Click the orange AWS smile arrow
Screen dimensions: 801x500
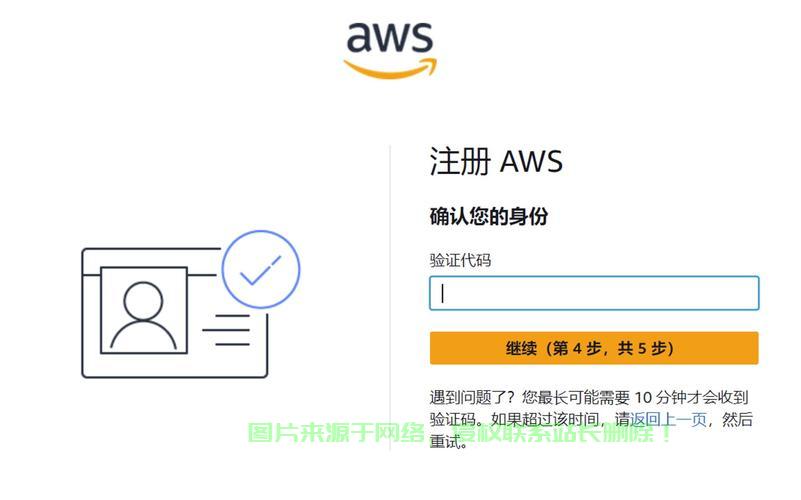[391, 68]
